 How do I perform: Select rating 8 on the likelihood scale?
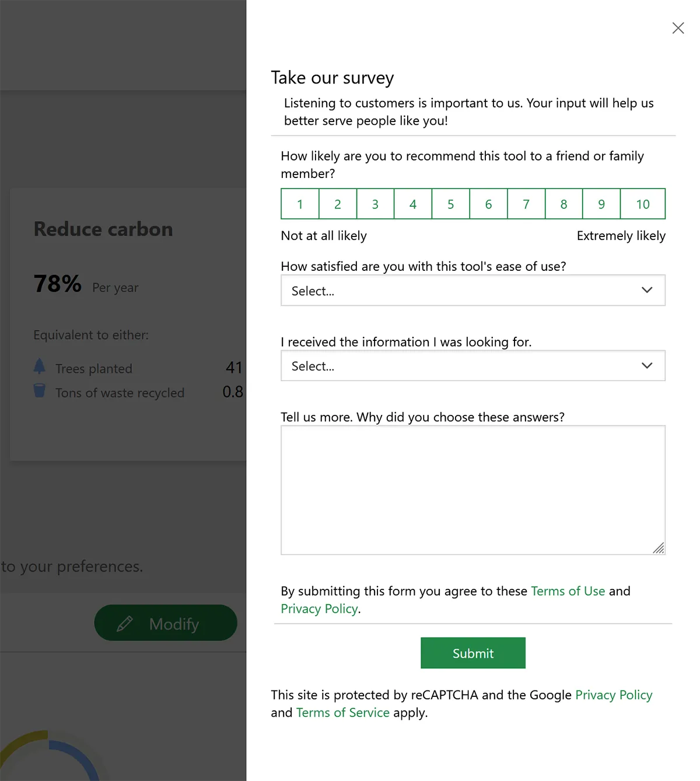[x=563, y=204]
